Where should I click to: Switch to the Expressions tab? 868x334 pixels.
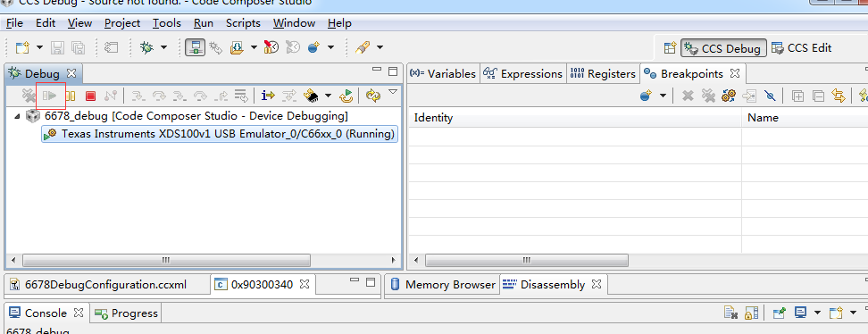coord(522,73)
